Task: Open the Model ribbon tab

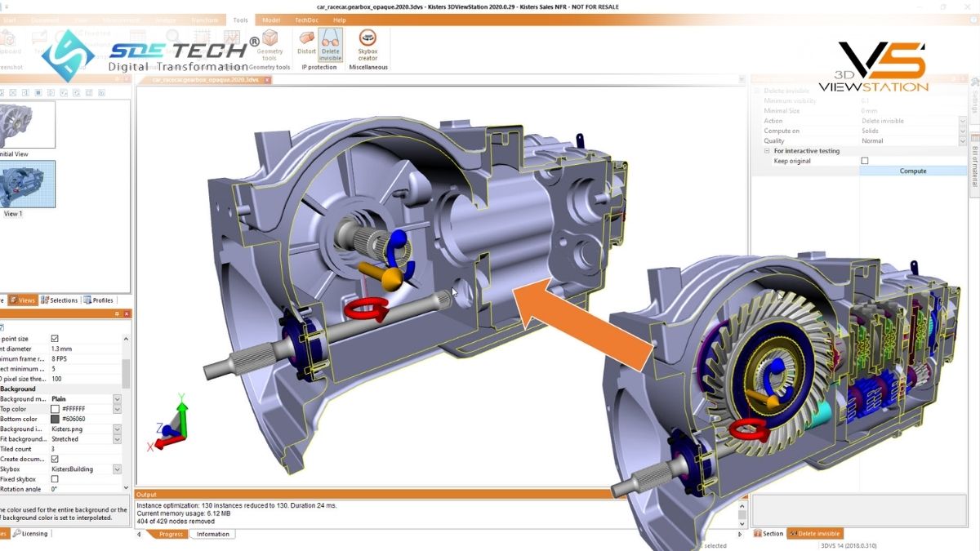Action: pos(270,20)
